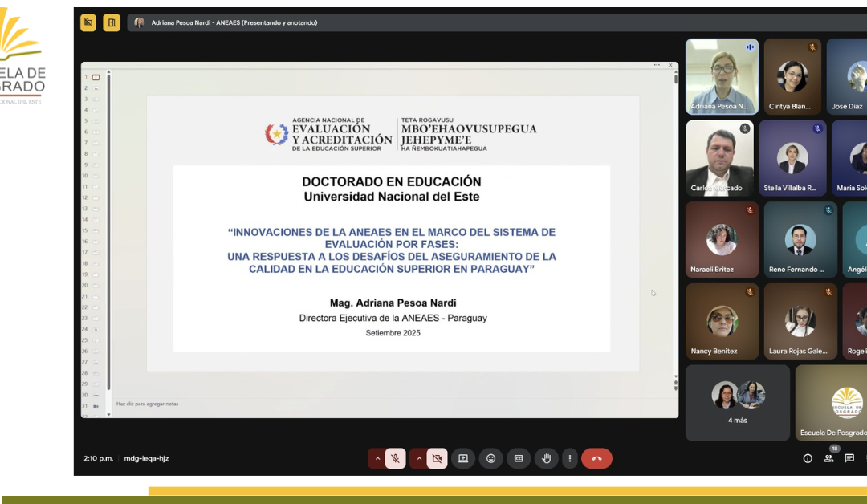Turn on closed captions

(519, 458)
